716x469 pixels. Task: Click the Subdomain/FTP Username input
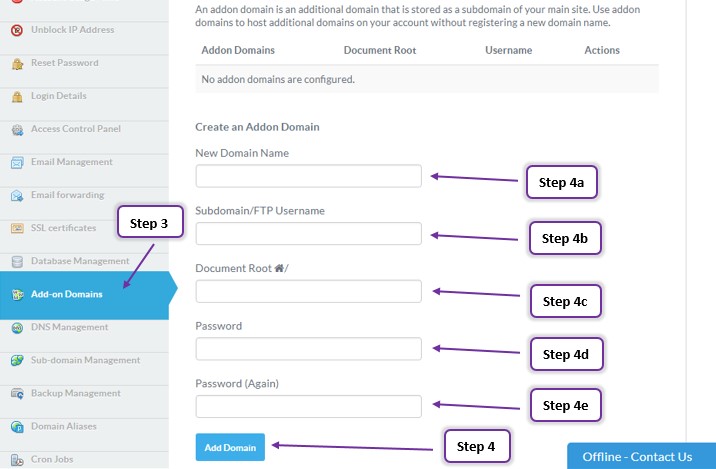pos(309,234)
